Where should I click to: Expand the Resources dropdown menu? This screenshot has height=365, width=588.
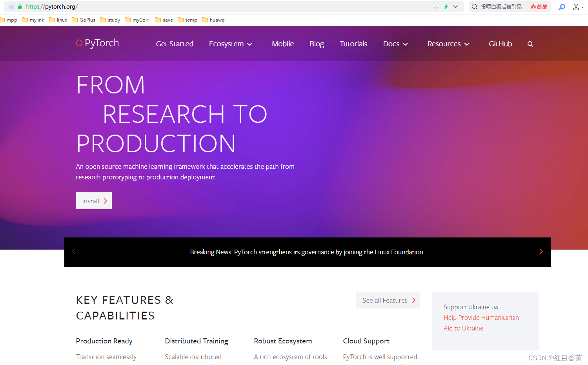[x=448, y=44]
